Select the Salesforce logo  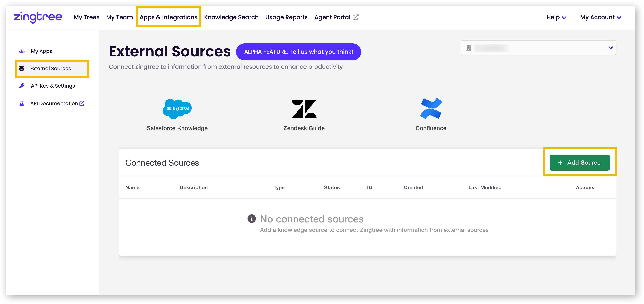point(177,109)
